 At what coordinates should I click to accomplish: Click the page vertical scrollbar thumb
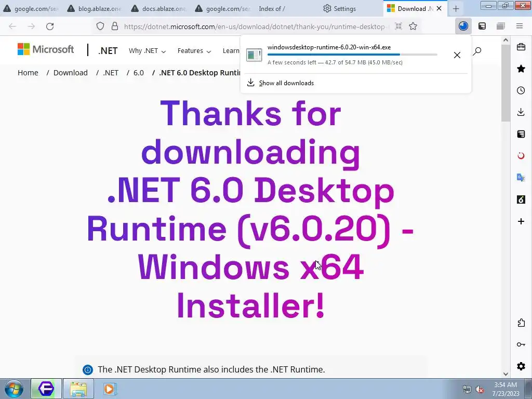point(506,84)
